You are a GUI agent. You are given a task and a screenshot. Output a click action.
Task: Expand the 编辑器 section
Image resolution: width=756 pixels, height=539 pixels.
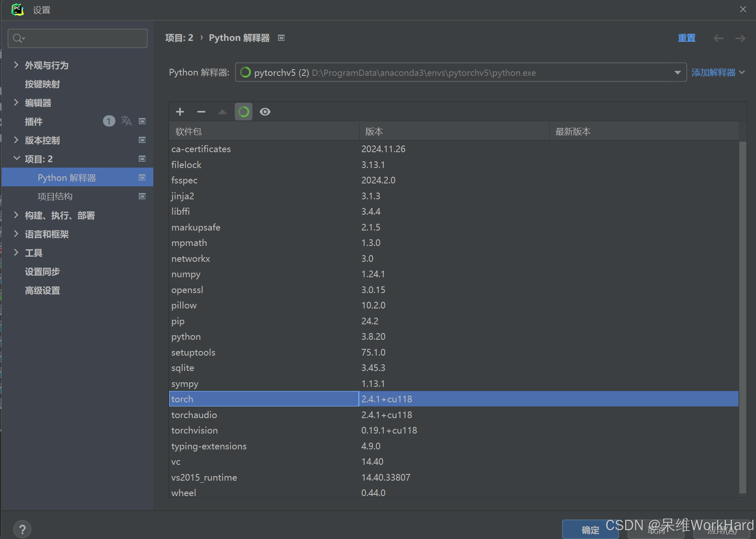(x=16, y=102)
